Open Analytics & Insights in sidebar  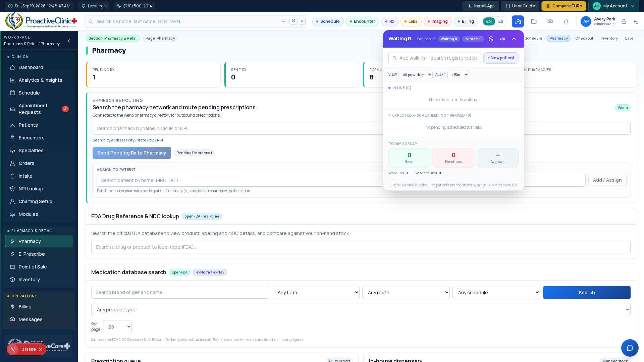[x=39, y=80]
